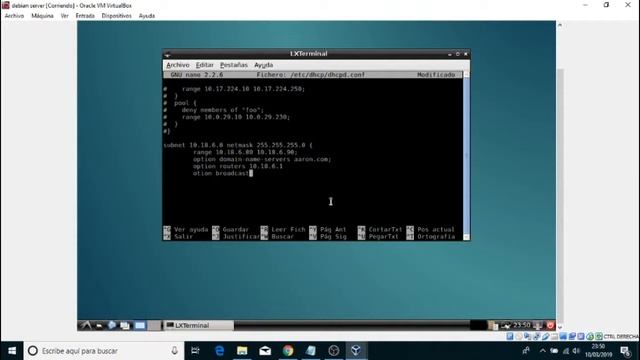Open Editar menu in LXTerminal
This screenshot has height=360, width=640.
204,65
